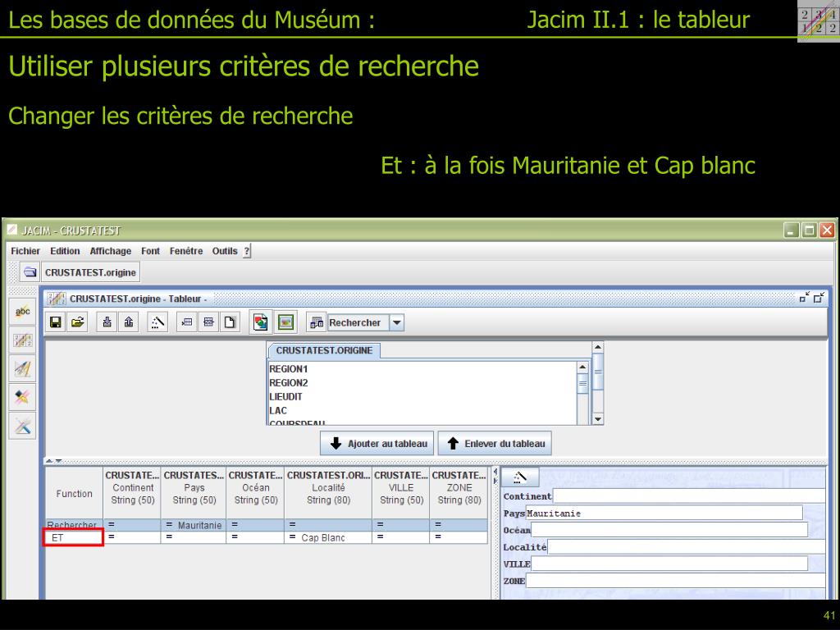Click the Continent input field
The image size is (840, 630).
(689, 495)
